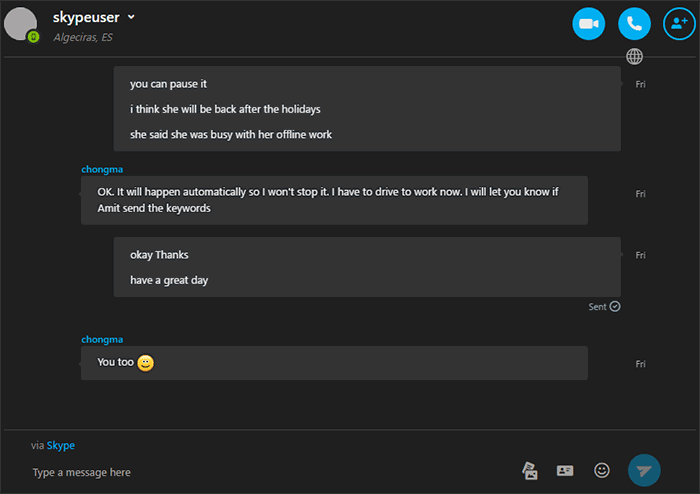
Task: Add people to this conversation
Action: tap(679, 24)
